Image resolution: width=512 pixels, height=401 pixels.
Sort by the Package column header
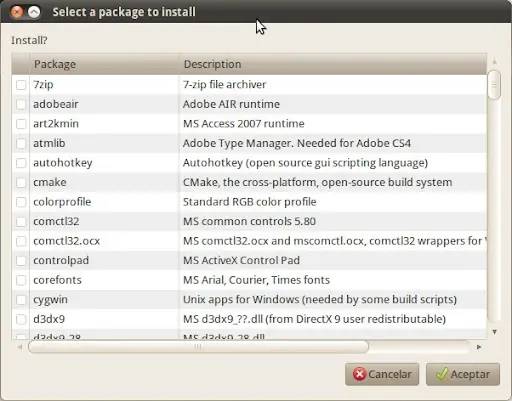104,64
